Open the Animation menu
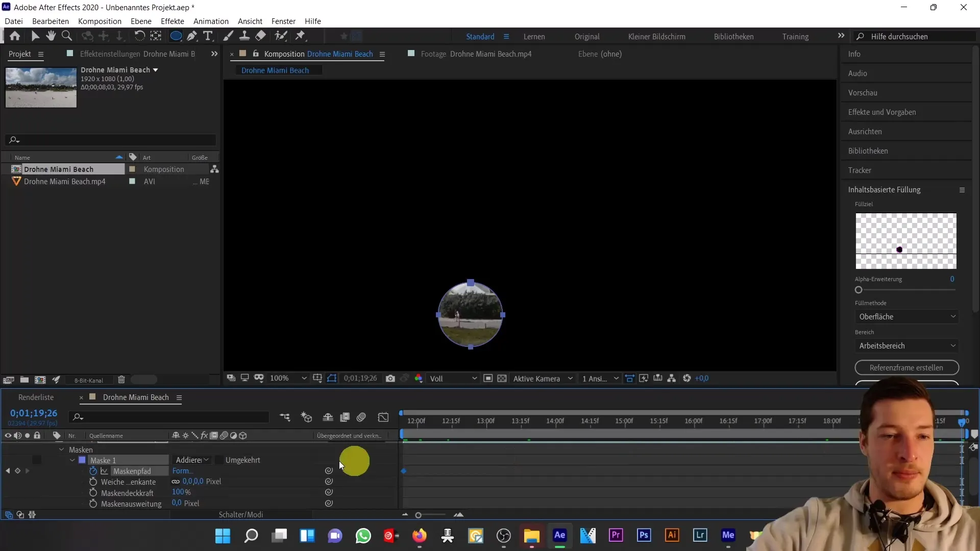Viewport: 980px width, 551px height. (x=211, y=21)
